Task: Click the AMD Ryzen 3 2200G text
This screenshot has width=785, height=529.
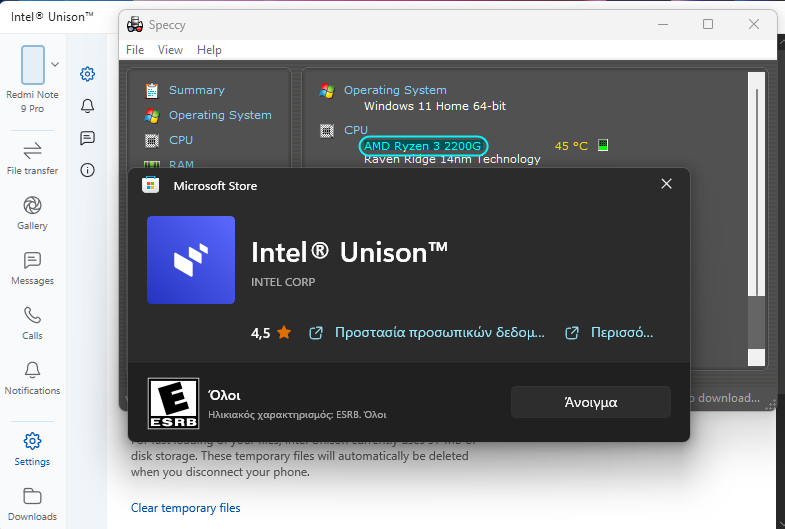Action: click(423, 146)
